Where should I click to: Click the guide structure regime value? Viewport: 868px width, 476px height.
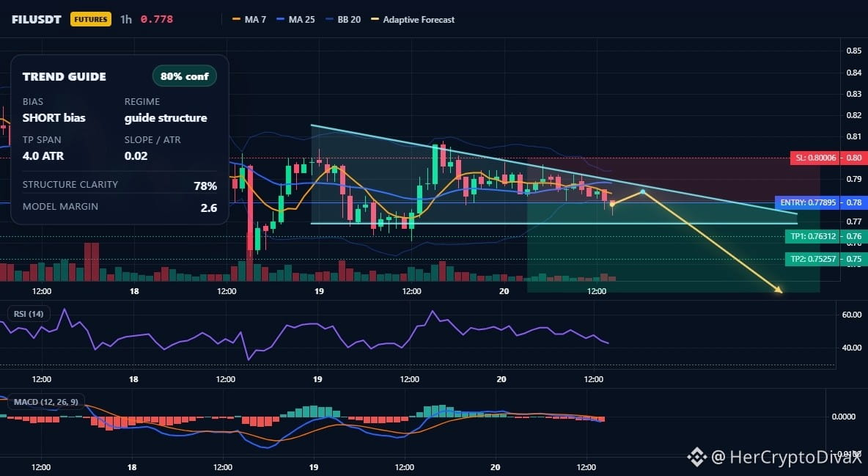point(166,117)
